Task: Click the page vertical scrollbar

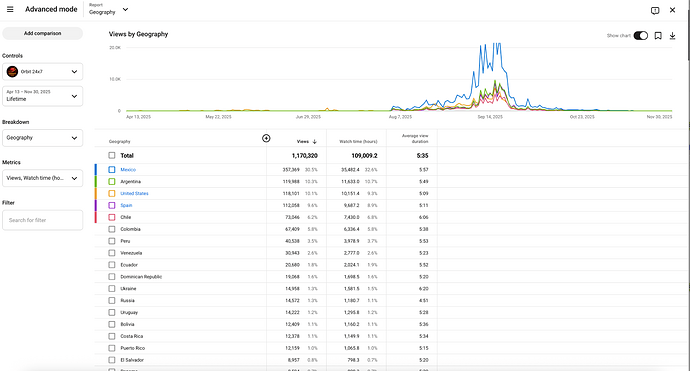Action: 688,35
